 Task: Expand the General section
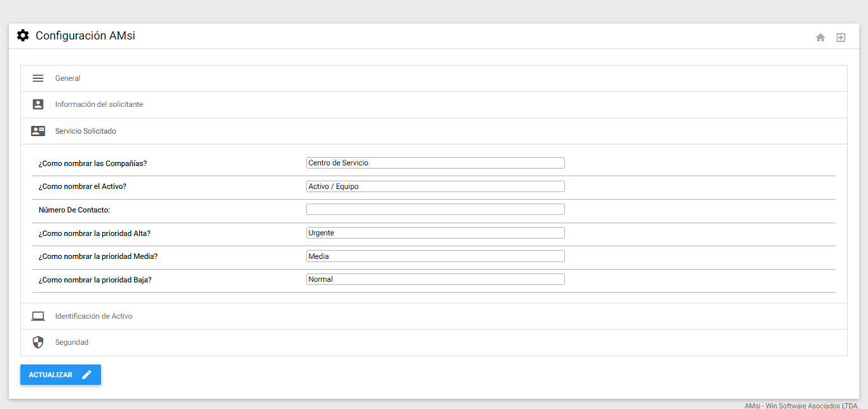434,78
